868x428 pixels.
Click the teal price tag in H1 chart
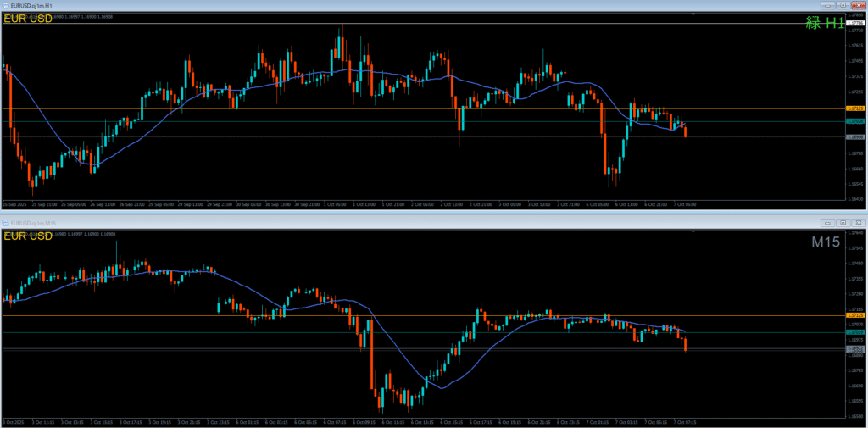(x=854, y=122)
